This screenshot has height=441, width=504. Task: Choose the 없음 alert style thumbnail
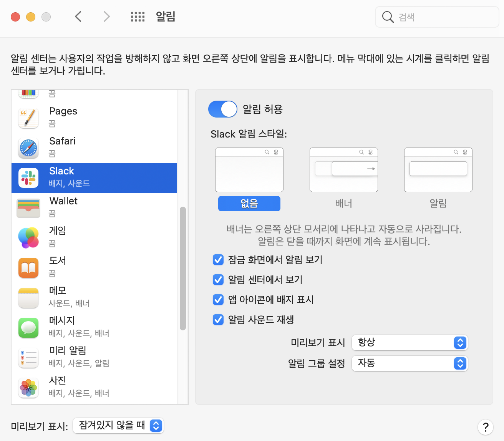[249, 170]
